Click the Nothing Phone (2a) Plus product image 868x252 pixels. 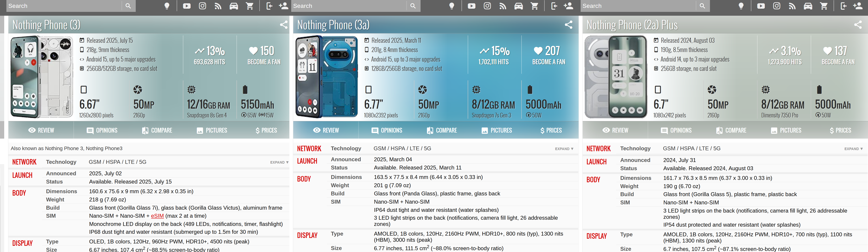coord(616,77)
